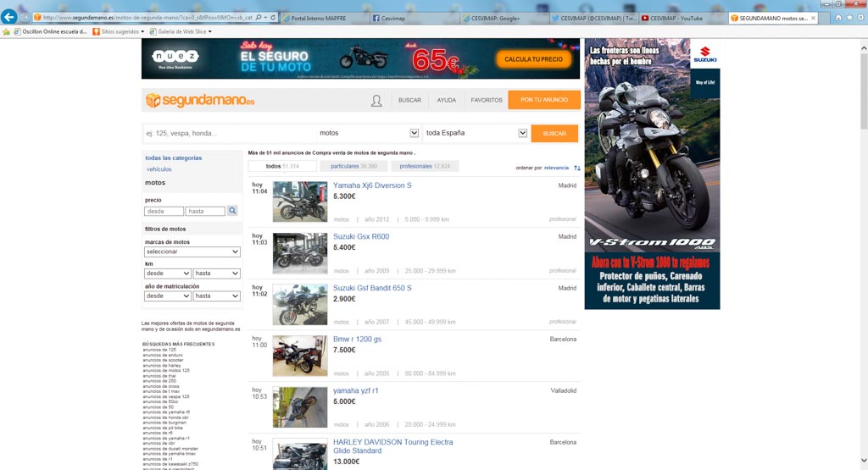Click the vehículos category link

(159, 169)
